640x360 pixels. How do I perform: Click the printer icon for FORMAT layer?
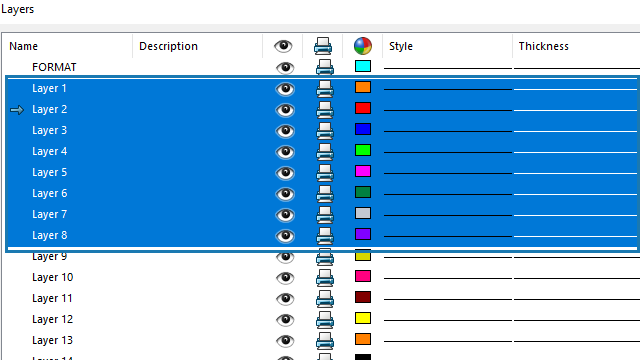(324, 67)
